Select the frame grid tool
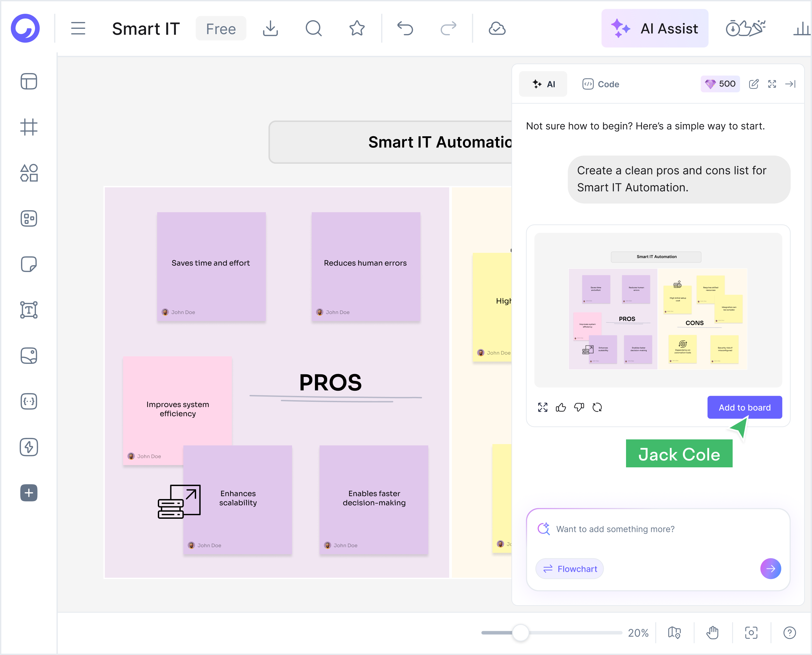 pos(29,127)
